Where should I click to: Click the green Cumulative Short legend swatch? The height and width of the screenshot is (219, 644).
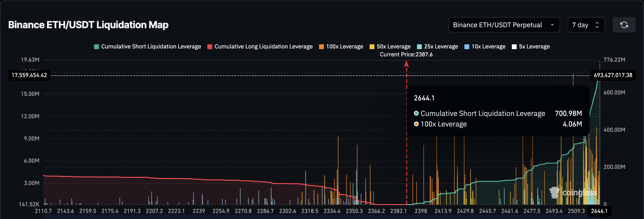[96, 47]
